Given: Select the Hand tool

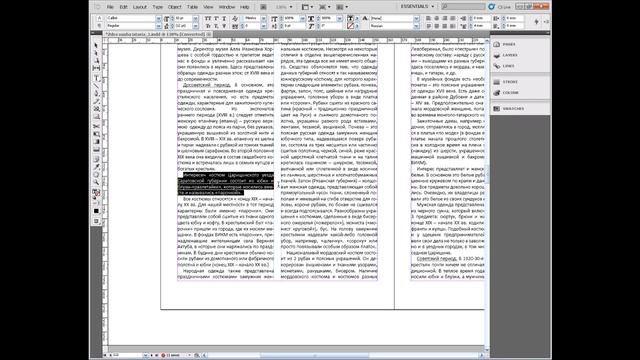Looking at the screenshot, I should [96, 174].
